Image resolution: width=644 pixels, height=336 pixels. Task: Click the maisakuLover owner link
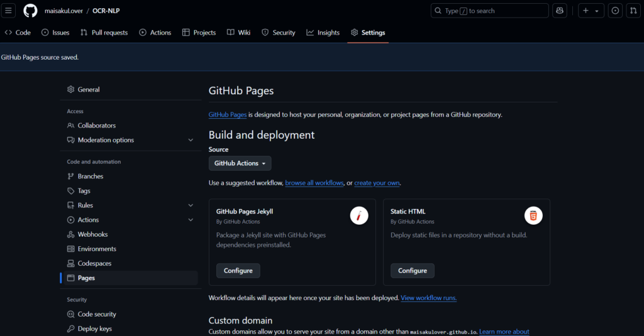[x=64, y=11]
